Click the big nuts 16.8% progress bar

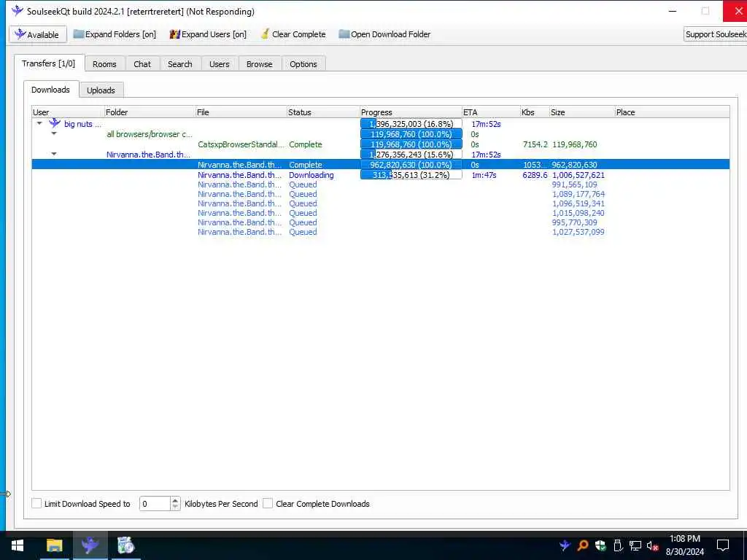pos(411,124)
